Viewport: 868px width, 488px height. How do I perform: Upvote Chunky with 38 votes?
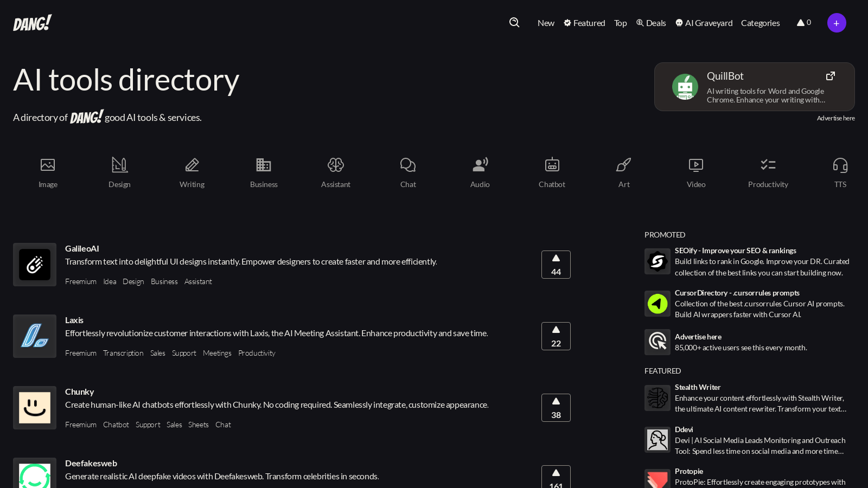pos(556,408)
